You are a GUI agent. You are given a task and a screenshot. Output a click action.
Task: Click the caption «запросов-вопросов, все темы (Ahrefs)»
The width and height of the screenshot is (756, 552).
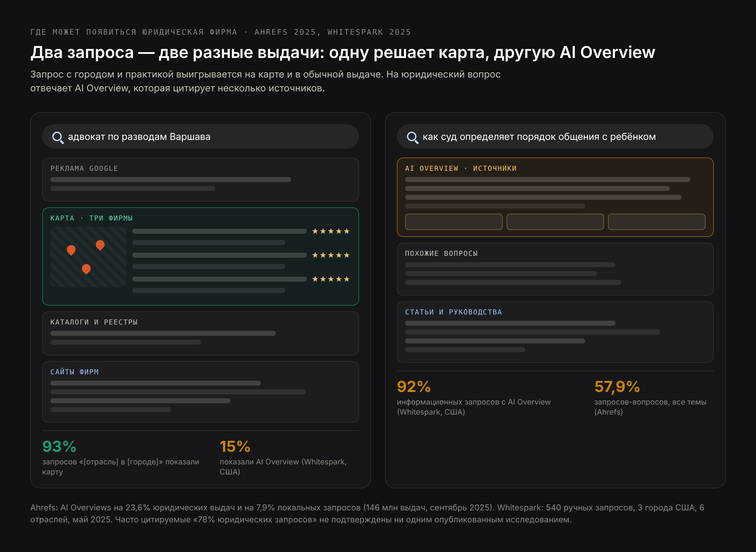[x=650, y=407]
